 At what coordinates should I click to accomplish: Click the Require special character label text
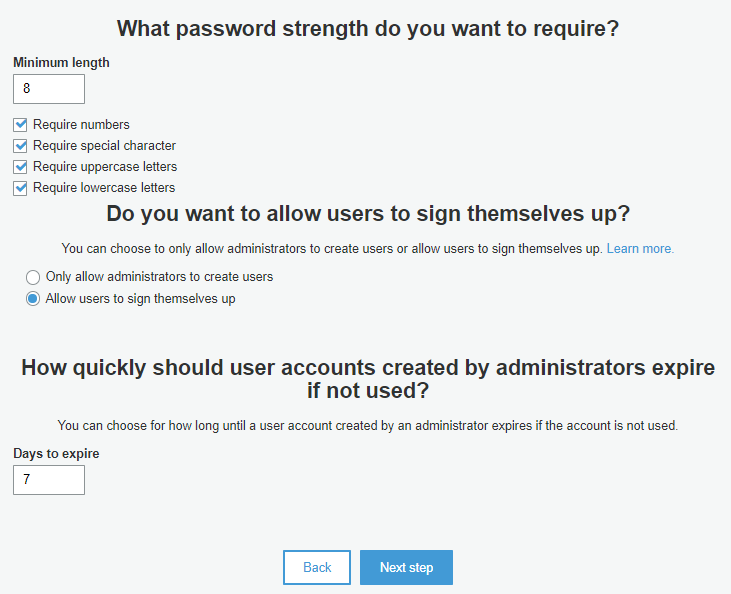(104, 146)
